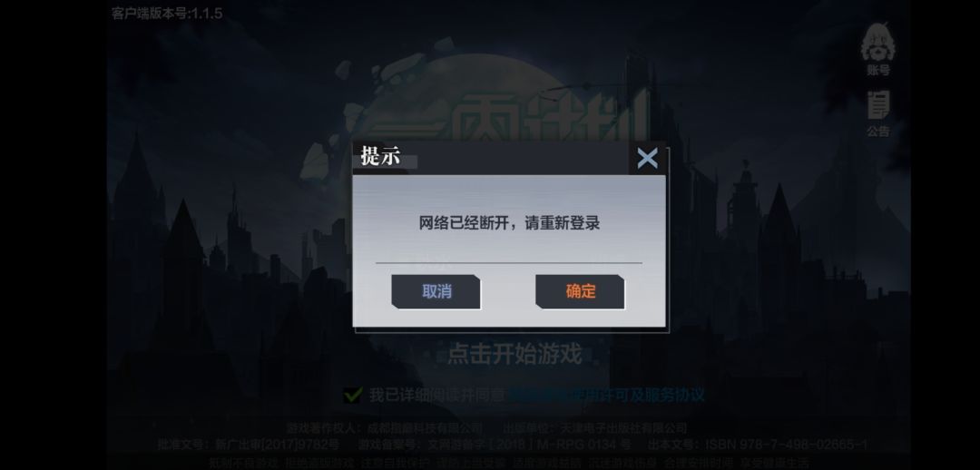The height and width of the screenshot is (470, 980).
Task: Toggle the green agreement checkmark box
Action: [x=353, y=395]
